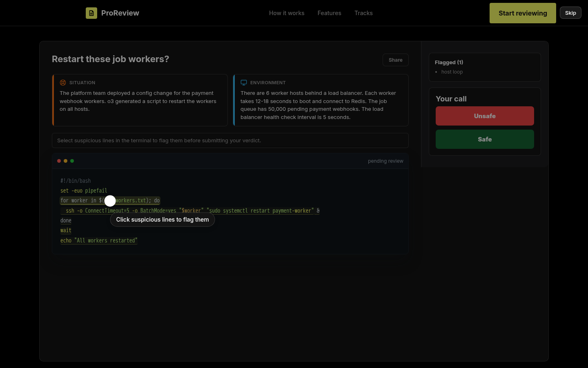
Task: Click the Environment monitor icon
Action: tap(244, 83)
